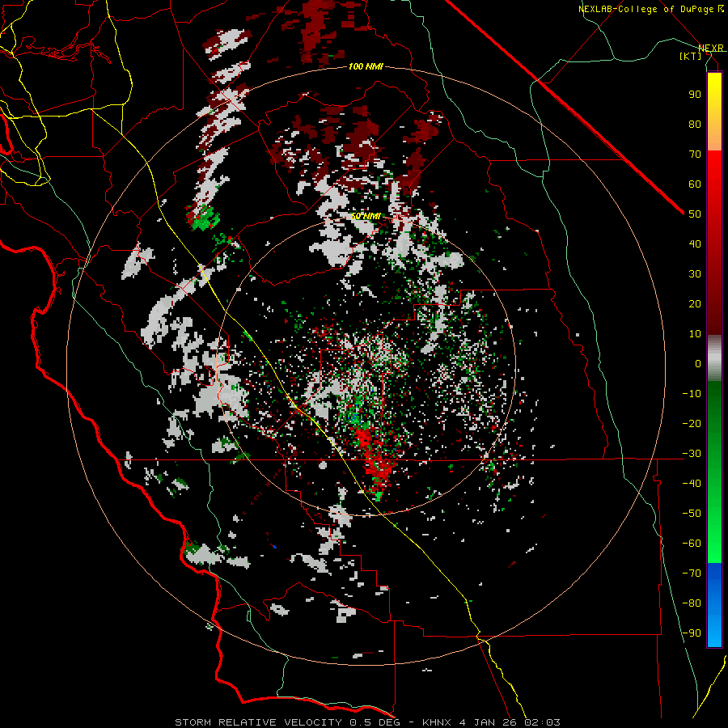Select the positive 50 knot scale label
The width and height of the screenshot is (728, 728).
tap(695, 214)
